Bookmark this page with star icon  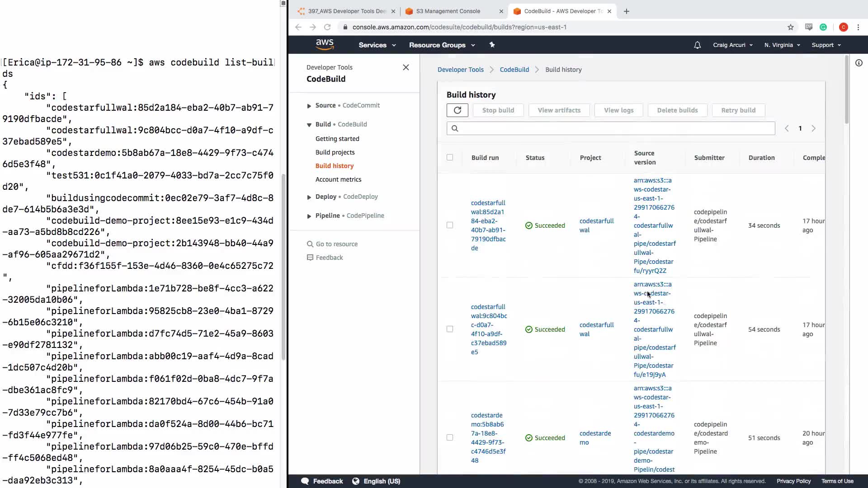coord(790,27)
